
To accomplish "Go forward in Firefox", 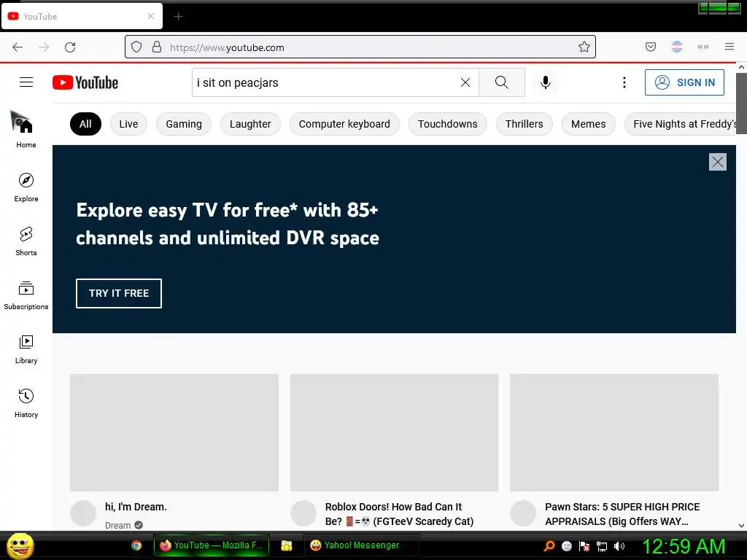I will [x=44, y=47].
